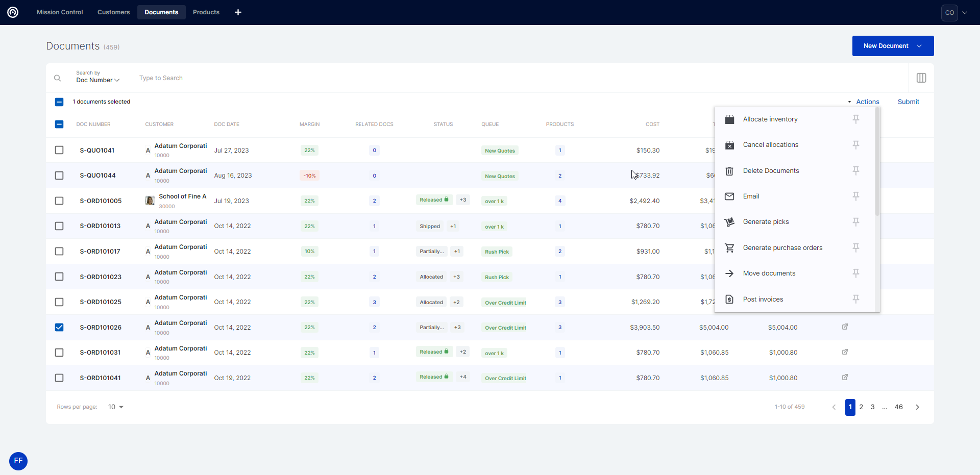
Task: Click the plus icon to add tab
Action: (x=238, y=12)
